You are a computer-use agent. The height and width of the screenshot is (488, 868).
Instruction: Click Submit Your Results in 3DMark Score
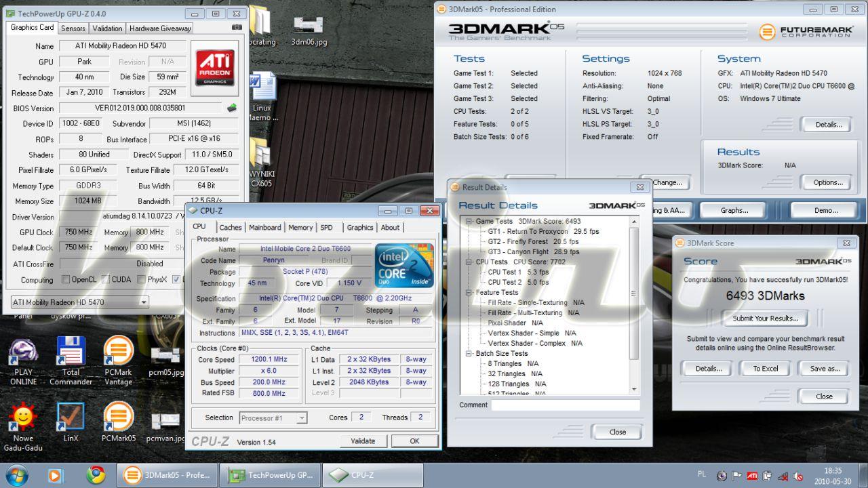coord(766,319)
